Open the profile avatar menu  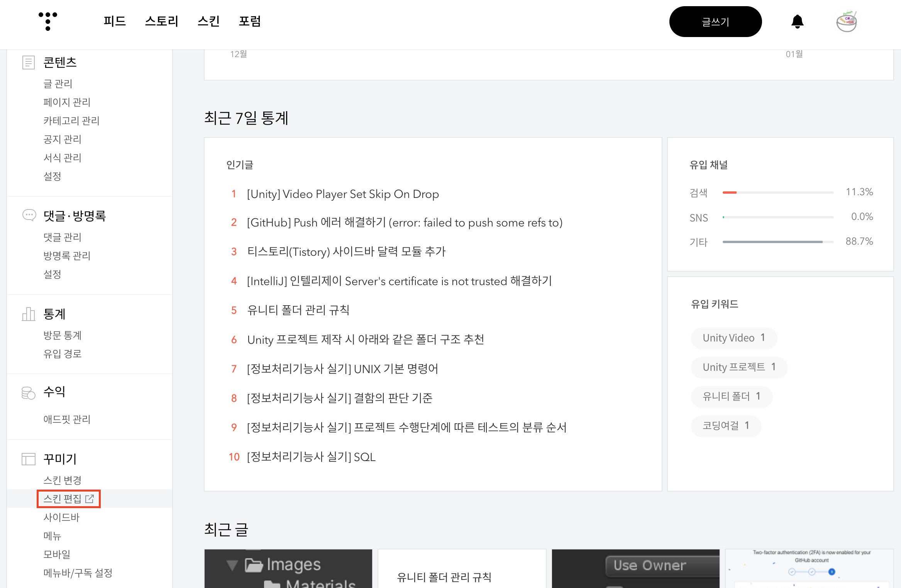(x=846, y=22)
